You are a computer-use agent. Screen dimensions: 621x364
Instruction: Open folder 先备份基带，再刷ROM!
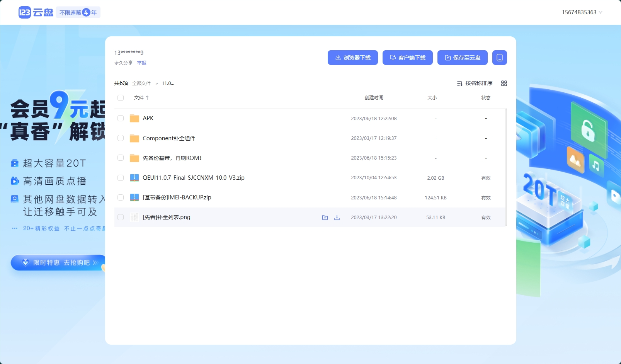tap(172, 158)
